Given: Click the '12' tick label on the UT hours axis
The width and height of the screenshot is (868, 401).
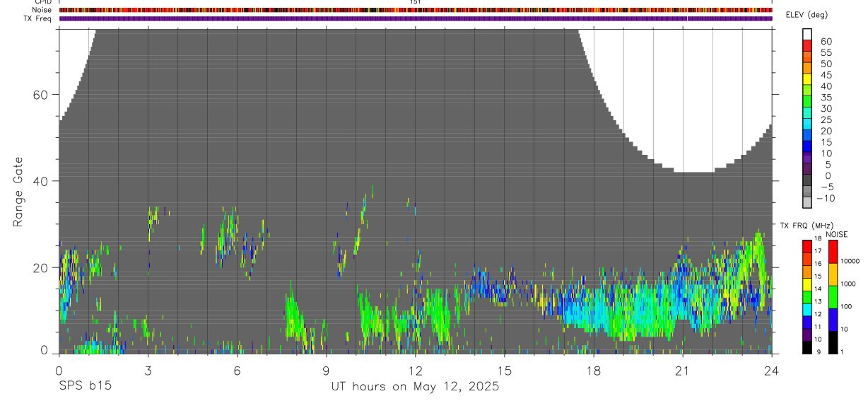Looking at the screenshot, I should (415, 370).
